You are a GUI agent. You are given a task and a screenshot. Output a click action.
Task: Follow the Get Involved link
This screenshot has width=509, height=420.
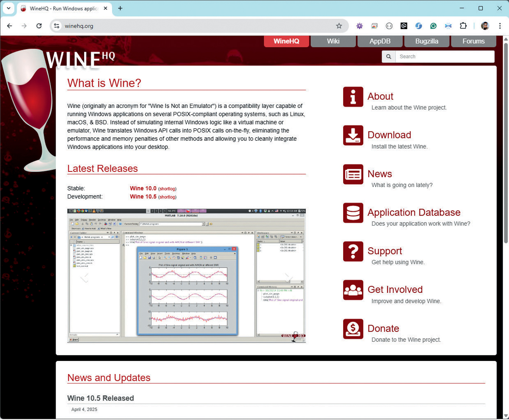pos(395,289)
